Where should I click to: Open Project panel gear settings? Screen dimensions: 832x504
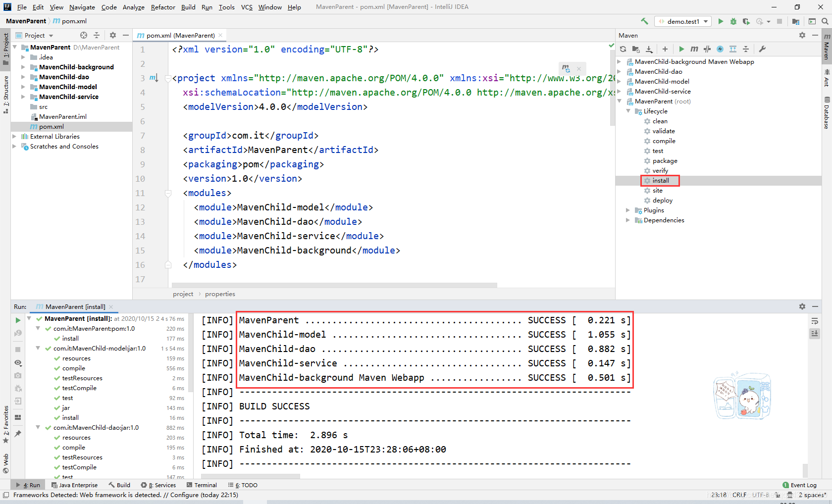coord(113,35)
